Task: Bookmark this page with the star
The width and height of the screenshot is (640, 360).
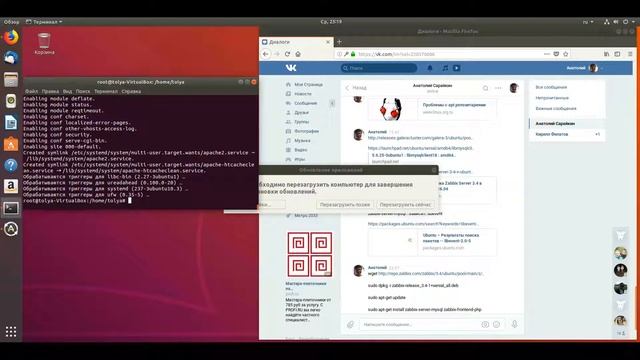Action: point(566,54)
